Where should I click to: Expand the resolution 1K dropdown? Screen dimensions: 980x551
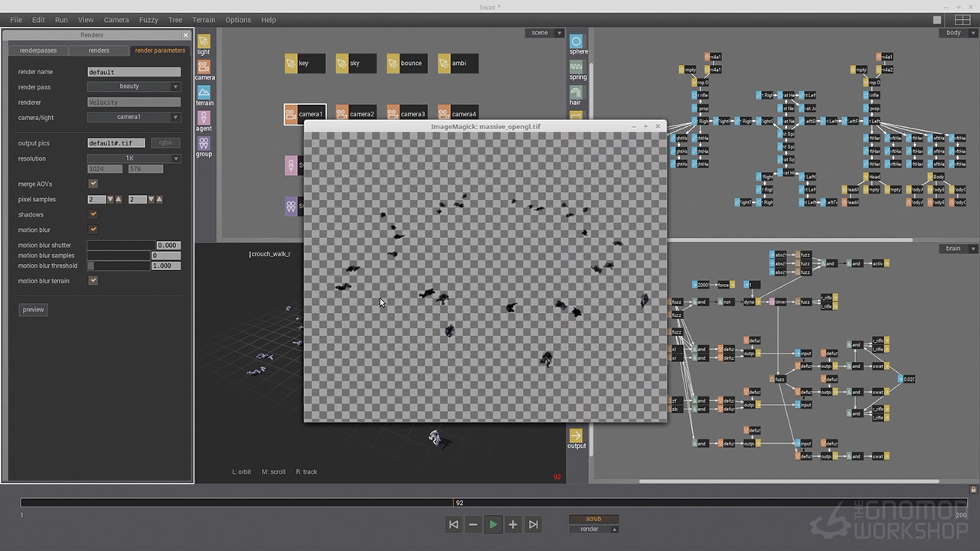point(133,158)
